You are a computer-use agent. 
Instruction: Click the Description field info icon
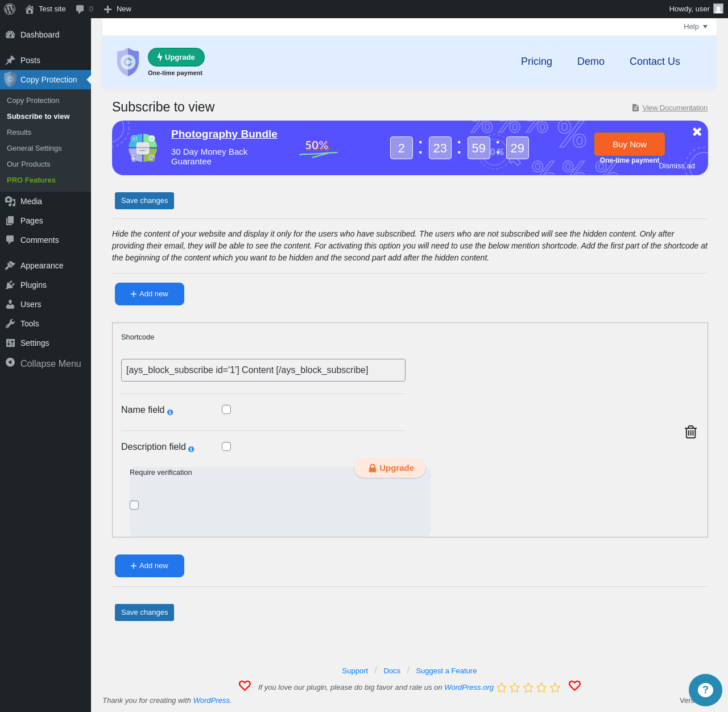click(x=191, y=449)
